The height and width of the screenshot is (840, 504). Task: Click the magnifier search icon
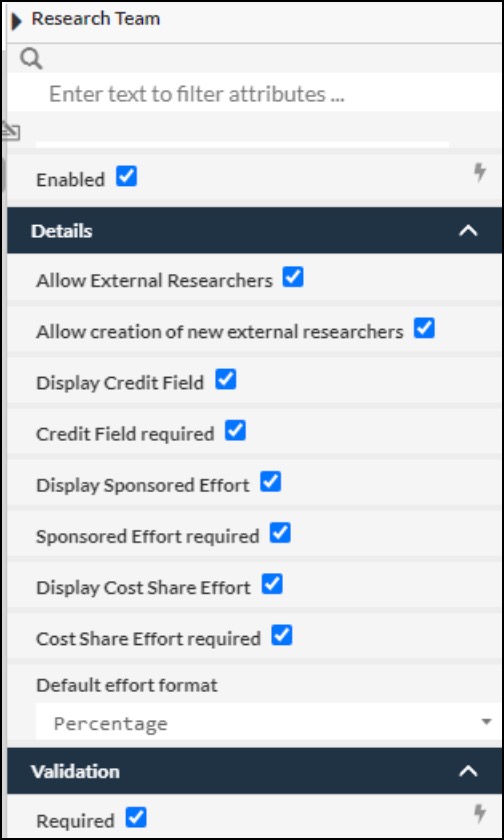pos(31,59)
